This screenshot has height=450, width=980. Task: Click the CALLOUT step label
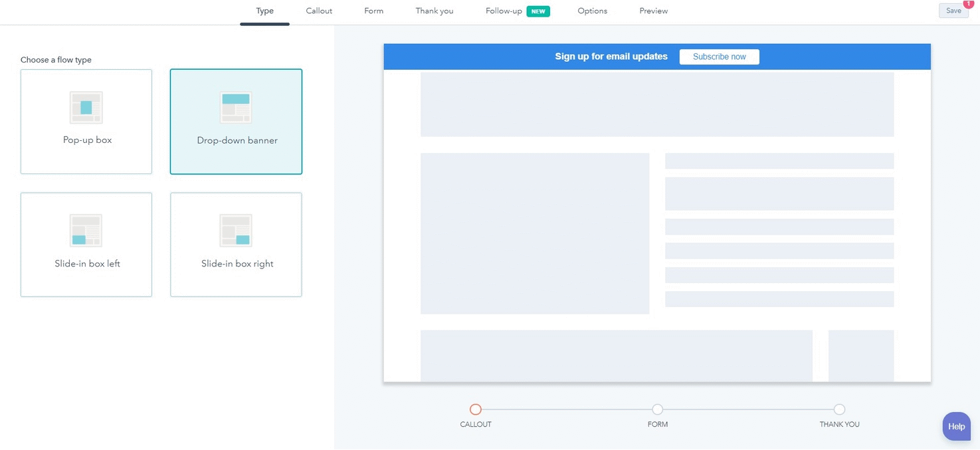(x=476, y=425)
